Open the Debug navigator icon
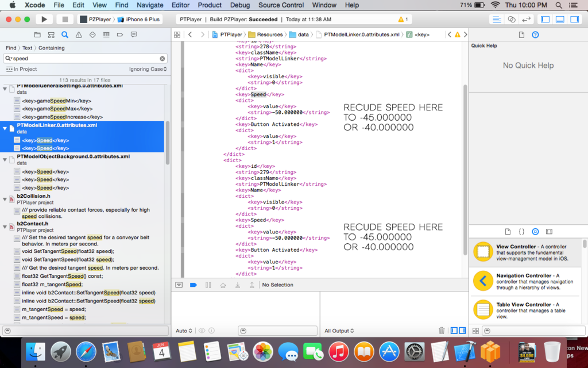The width and height of the screenshot is (588, 368). tap(106, 34)
